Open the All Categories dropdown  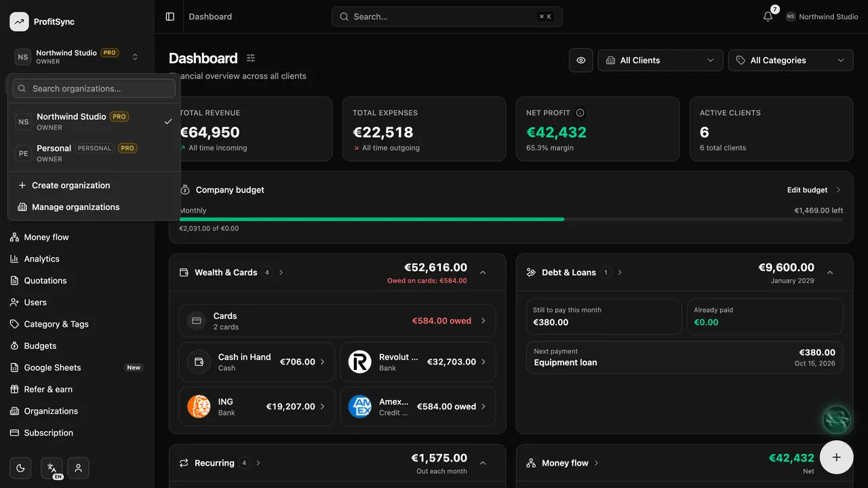coord(791,60)
